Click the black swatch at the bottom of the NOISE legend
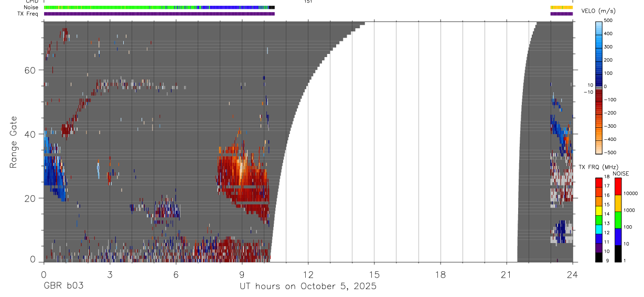 click(x=618, y=253)
